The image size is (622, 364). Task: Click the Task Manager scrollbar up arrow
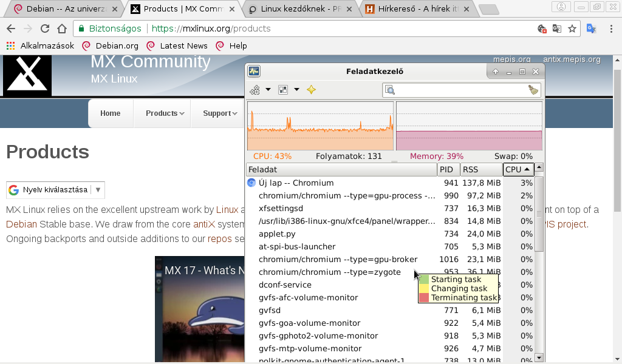pyautogui.click(x=539, y=167)
